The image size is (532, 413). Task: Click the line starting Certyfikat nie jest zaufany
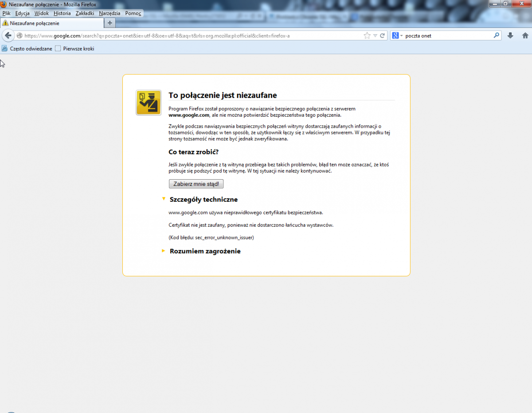251,225
